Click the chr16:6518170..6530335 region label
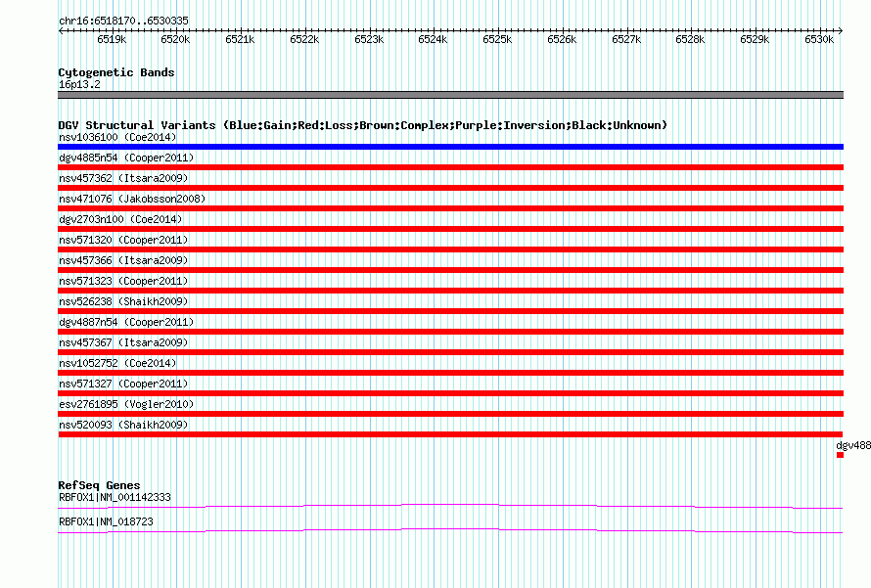Image resolution: width=871 pixels, height=588 pixels. (x=123, y=21)
